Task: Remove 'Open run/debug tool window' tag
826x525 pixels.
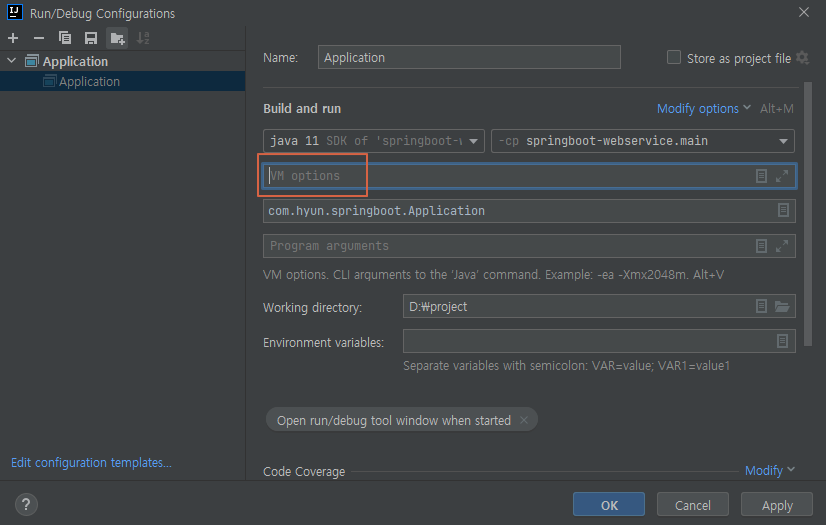Action: (524, 420)
